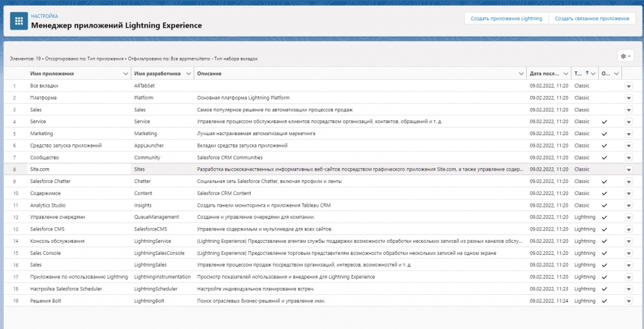Open row actions for Analytics Studio

(x=629, y=205)
